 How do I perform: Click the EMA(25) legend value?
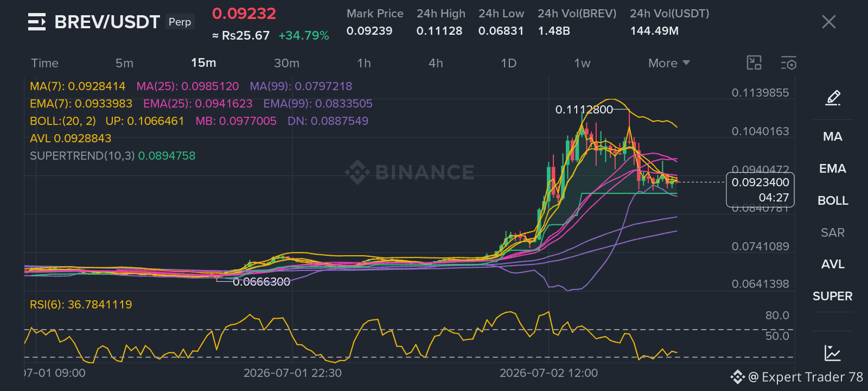(198, 103)
